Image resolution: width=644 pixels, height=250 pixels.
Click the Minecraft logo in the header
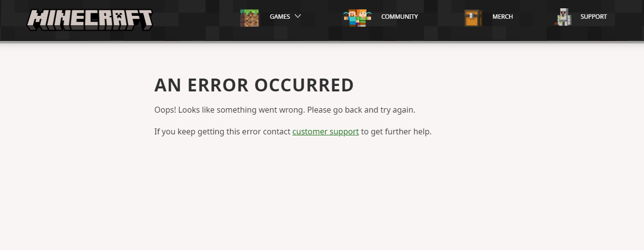click(x=90, y=20)
